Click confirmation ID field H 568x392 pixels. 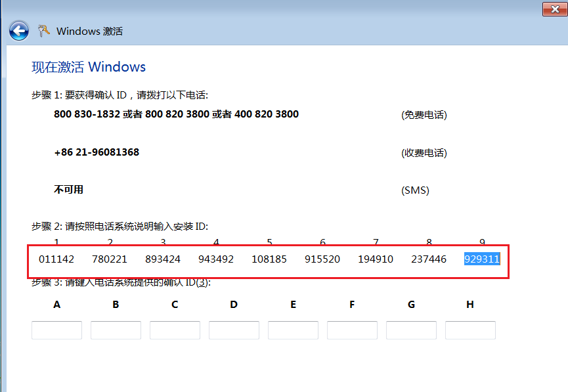470,330
